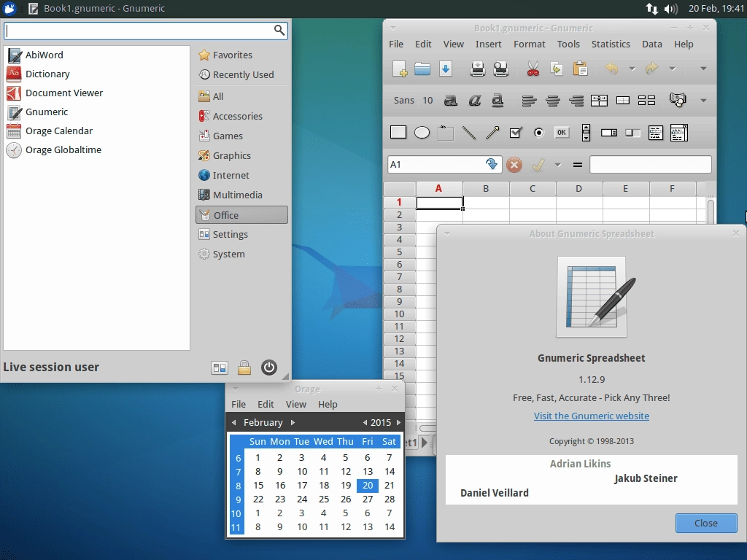Merge selected cells icon
The image size is (747, 560).
[623, 100]
